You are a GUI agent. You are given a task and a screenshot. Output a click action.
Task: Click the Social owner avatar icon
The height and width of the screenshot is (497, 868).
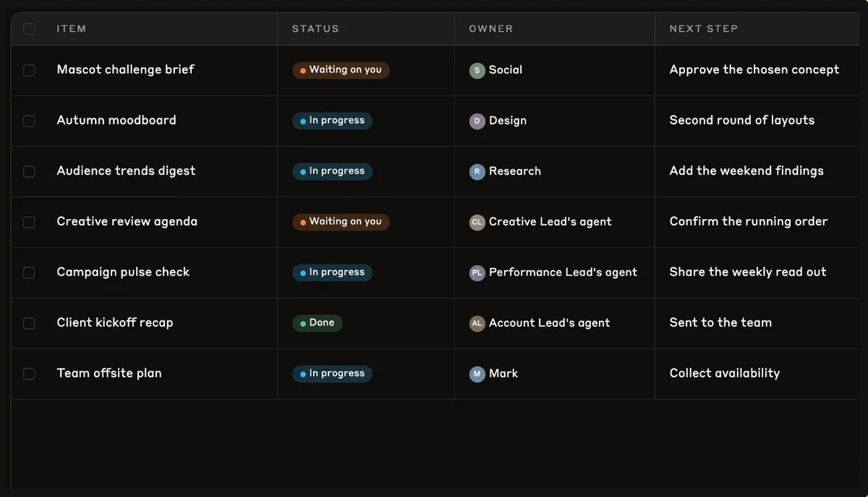(x=477, y=70)
